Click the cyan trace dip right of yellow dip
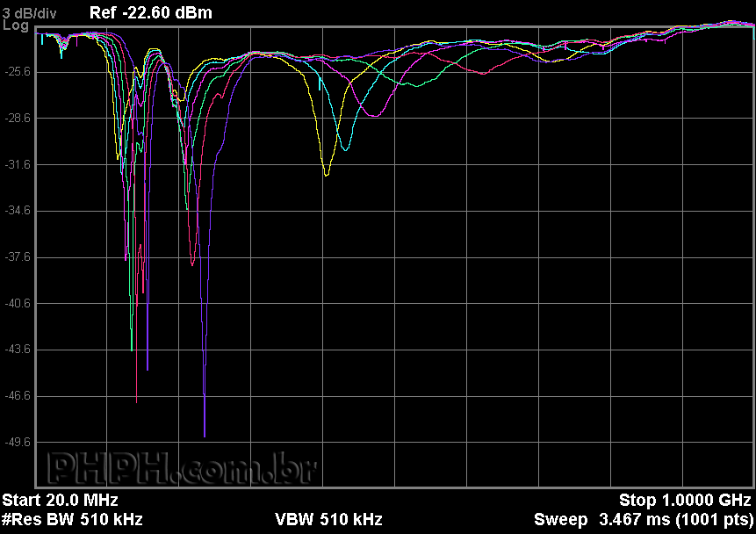This screenshot has height=534, width=756. coord(345,149)
